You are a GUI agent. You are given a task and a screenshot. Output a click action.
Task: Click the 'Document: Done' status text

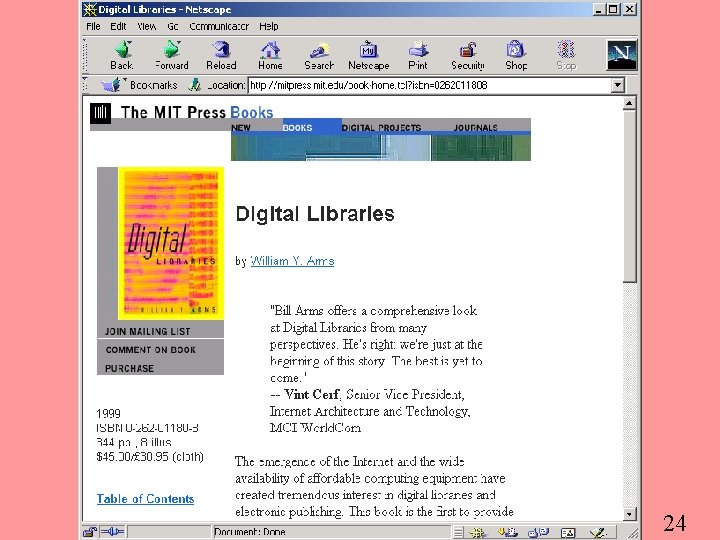tap(250, 532)
